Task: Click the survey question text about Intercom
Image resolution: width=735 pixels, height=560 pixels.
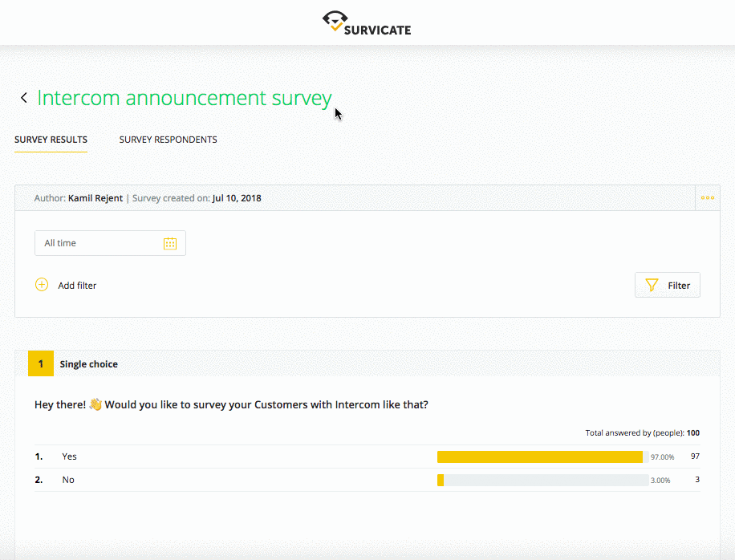Action: [x=231, y=404]
